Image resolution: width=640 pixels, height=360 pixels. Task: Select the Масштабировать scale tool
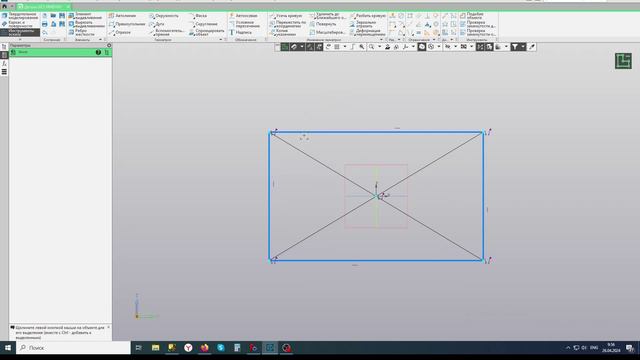tap(328, 32)
